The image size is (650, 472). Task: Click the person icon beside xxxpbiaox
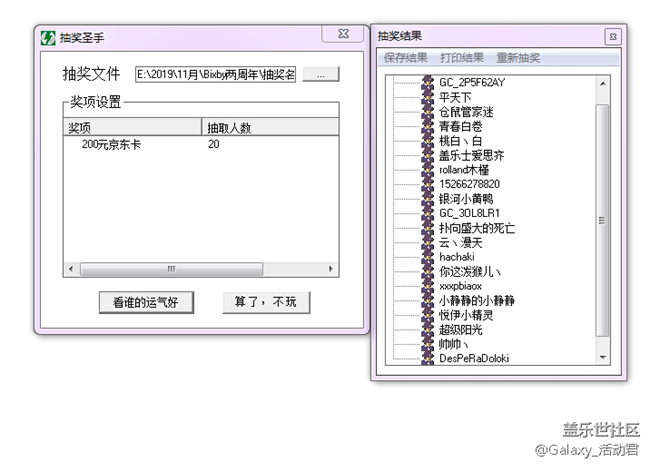pos(428,286)
